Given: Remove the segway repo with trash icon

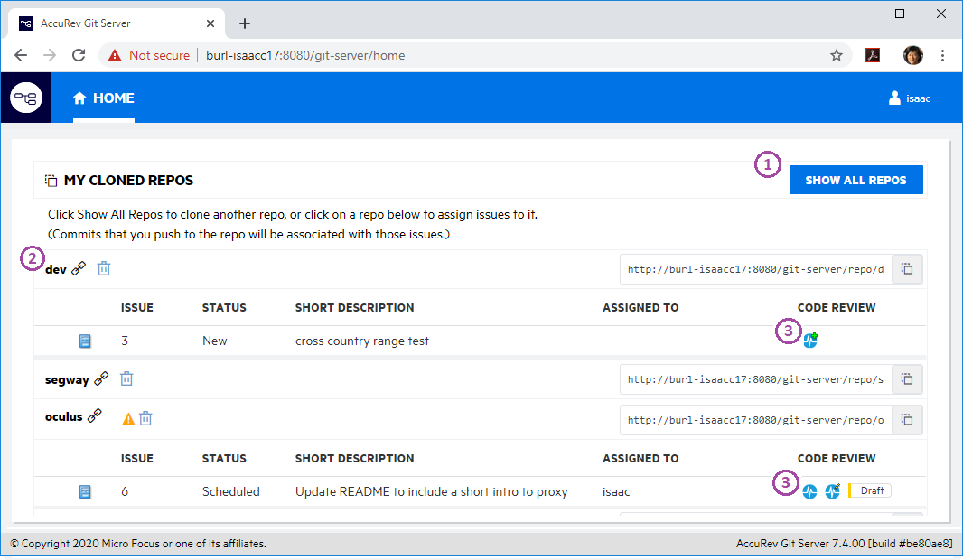Looking at the screenshot, I should [x=126, y=379].
